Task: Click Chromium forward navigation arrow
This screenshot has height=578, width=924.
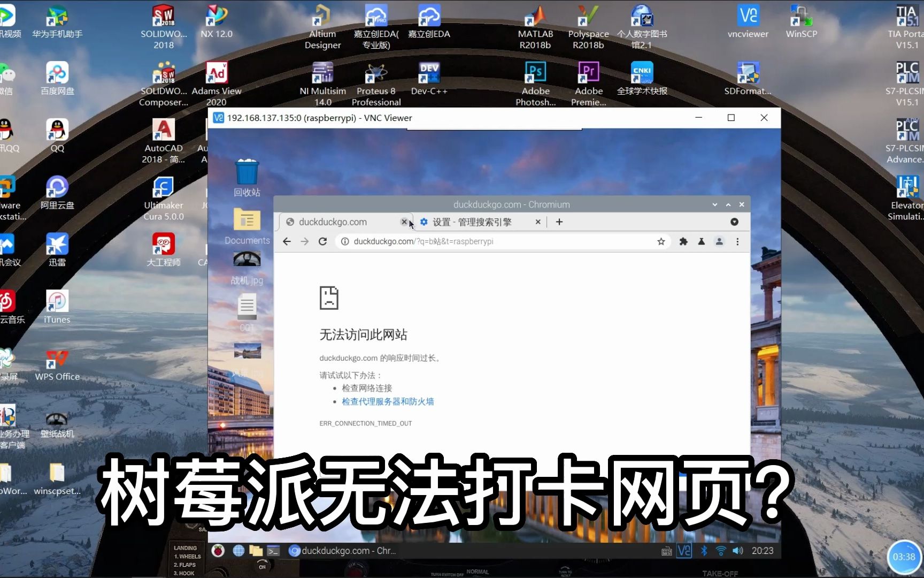Action: 305,241
